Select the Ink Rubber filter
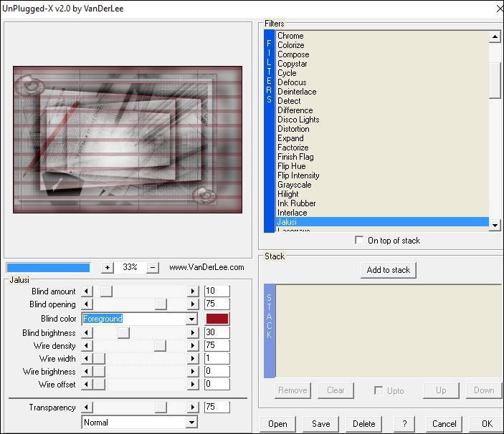This screenshot has height=434, width=504. pos(297,203)
